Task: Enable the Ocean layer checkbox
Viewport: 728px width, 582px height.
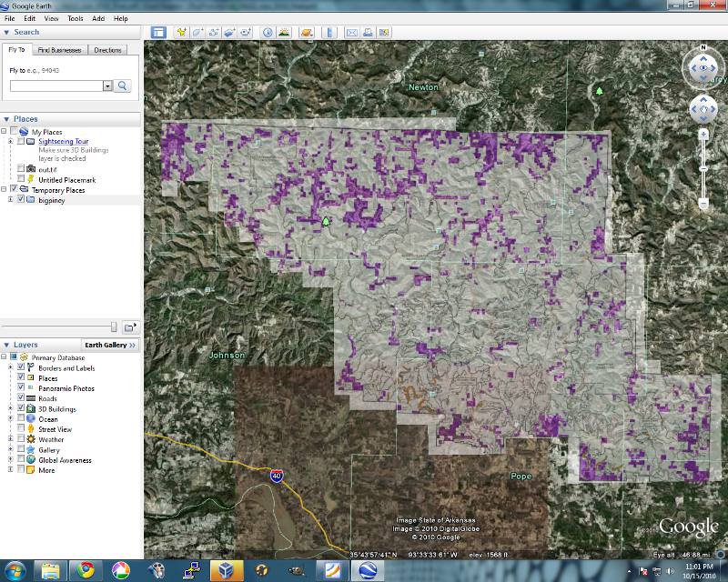Action: [21, 417]
